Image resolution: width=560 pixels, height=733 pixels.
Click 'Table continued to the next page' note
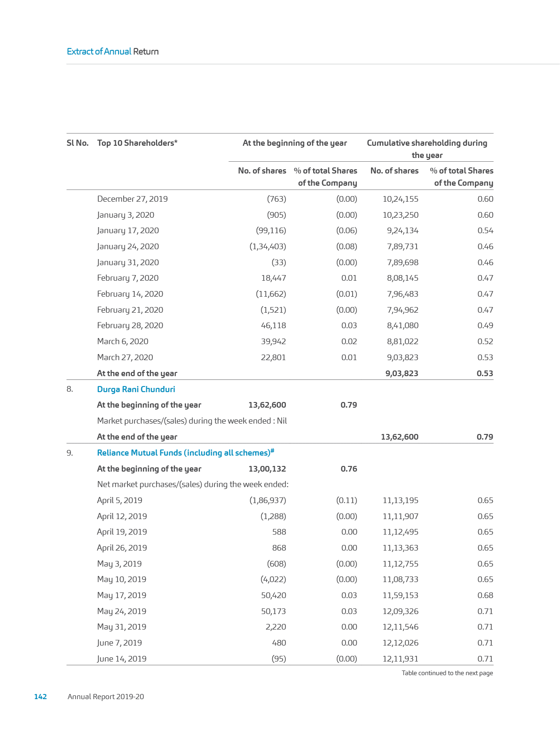pos(447,673)
